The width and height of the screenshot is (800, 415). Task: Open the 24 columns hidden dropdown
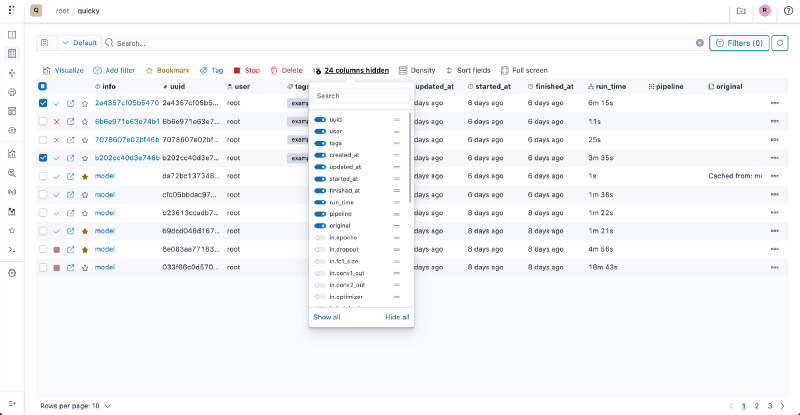click(351, 70)
